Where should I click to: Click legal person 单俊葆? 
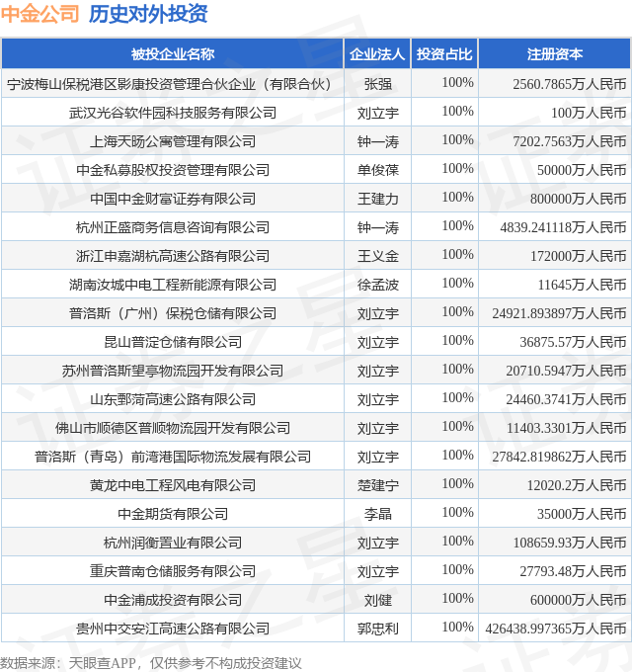pyautogui.click(x=377, y=170)
